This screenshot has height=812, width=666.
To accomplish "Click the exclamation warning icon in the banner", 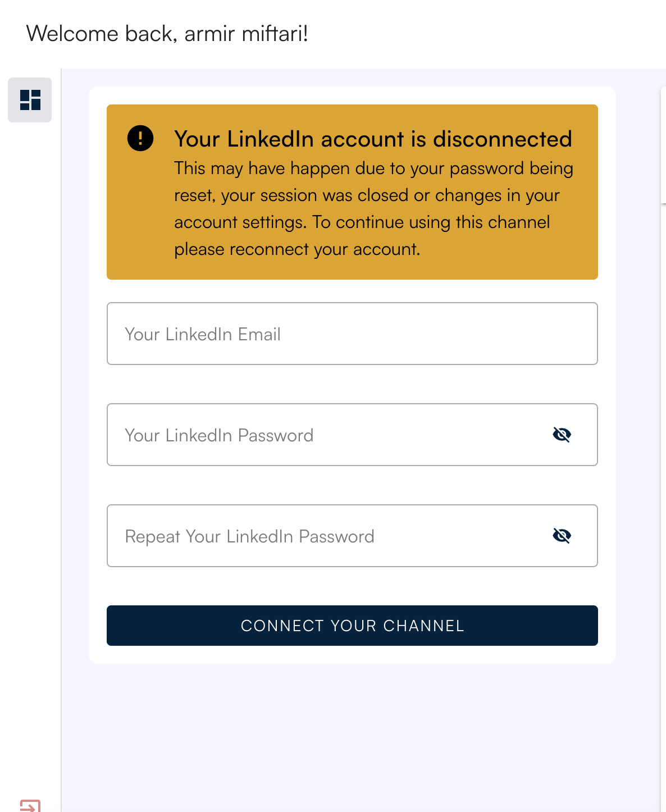I will [140, 138].
